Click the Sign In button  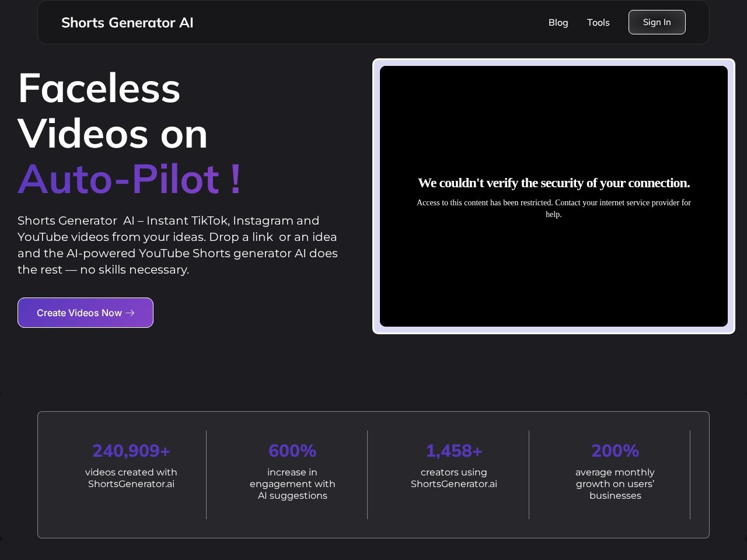coord(657,22)
